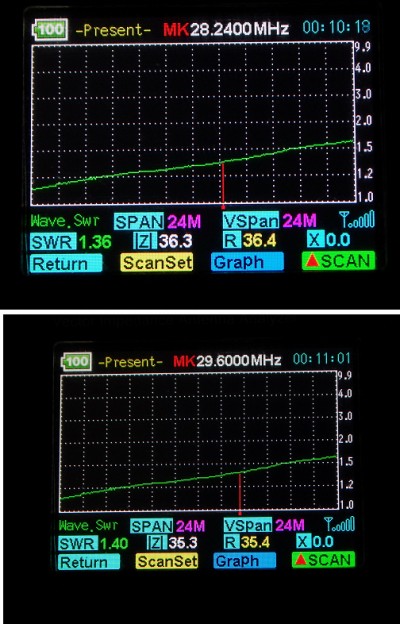
Task: Open ScanSet on the bottom screen
Action: 167,561
